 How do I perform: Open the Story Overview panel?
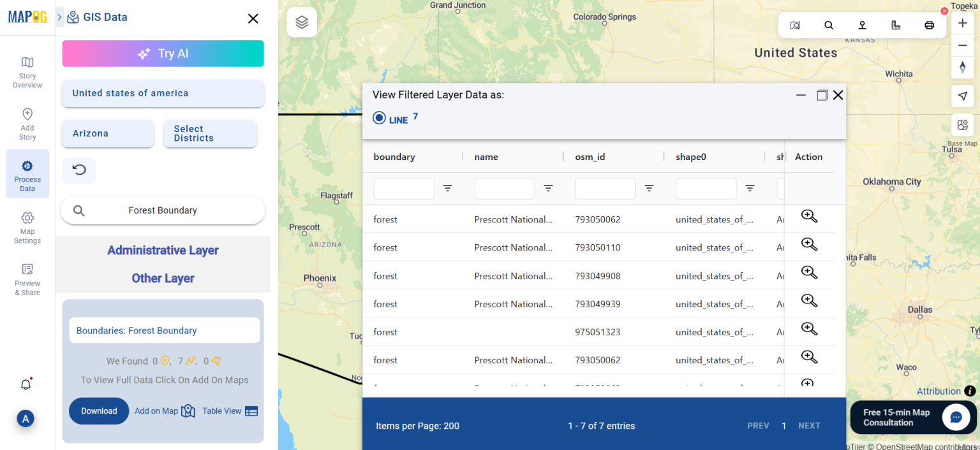point(27,71)
